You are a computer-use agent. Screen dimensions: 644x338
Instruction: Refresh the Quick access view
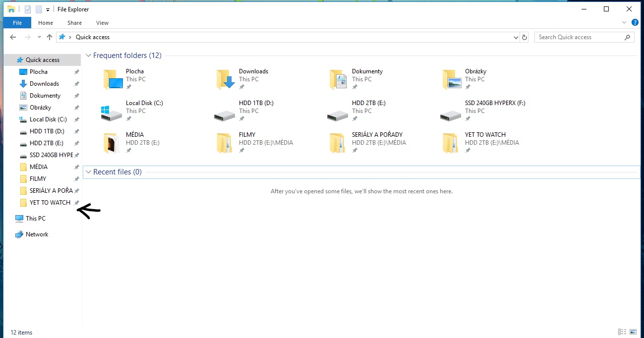tap(525, 37)
